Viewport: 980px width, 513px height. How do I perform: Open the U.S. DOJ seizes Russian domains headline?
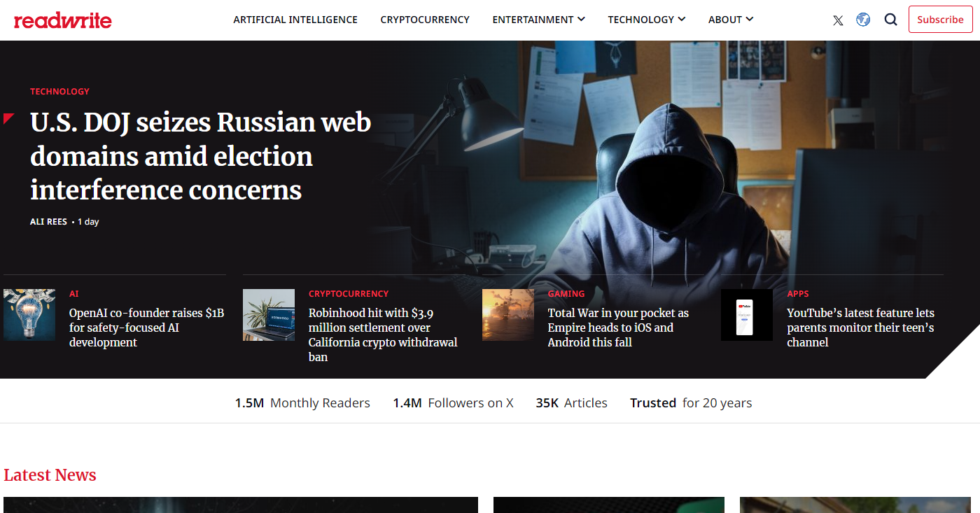(x=200, y=156)
